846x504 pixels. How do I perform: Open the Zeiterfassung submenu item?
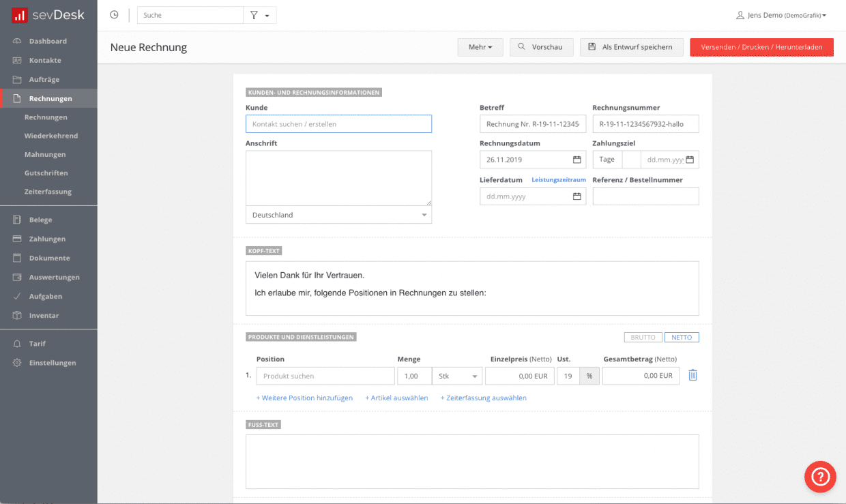(x=48, y=192)
